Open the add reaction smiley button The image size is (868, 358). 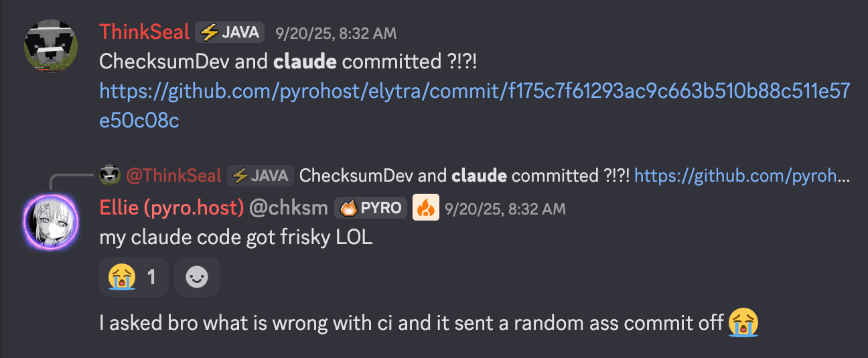(196, 276)
